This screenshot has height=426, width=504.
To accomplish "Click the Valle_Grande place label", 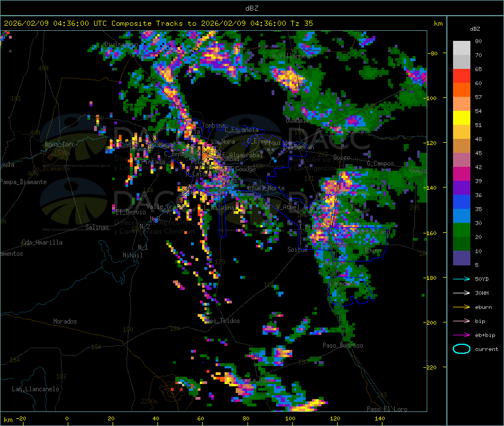I will [x=166, y=207].
